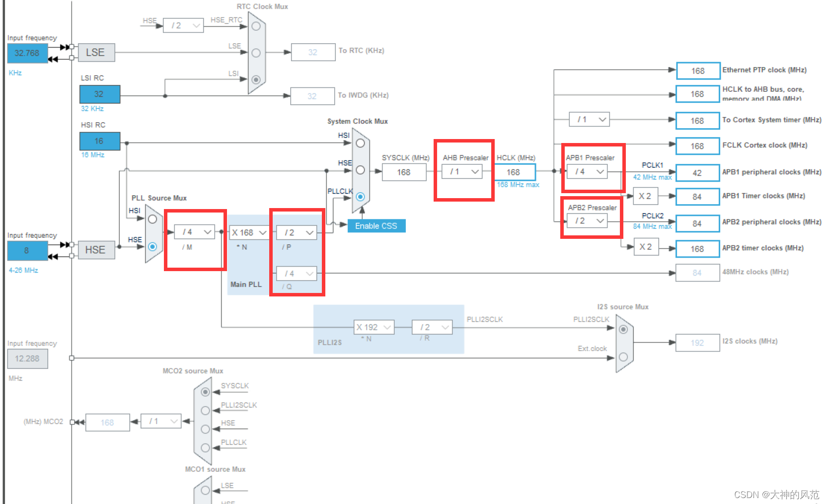The width and height of the screenshot is (827, 504).
Task: Click the APB1 timer X 2 multiplier box
Action: point(646,196)
